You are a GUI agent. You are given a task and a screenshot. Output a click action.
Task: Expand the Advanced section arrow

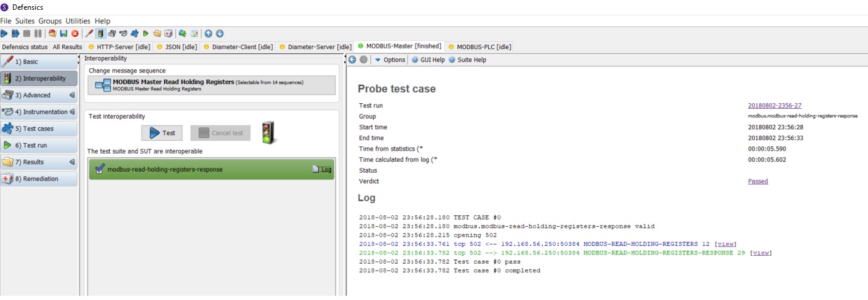(x=72, y=95)
